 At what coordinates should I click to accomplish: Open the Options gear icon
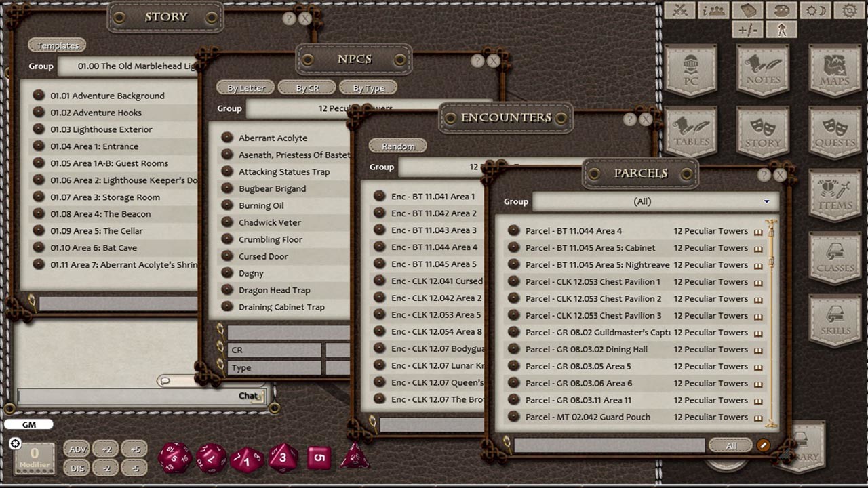pyautogui.click(x=848, y=10)
